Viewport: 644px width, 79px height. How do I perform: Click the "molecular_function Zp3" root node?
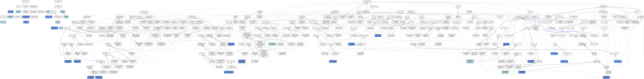(x=26, y=2)
